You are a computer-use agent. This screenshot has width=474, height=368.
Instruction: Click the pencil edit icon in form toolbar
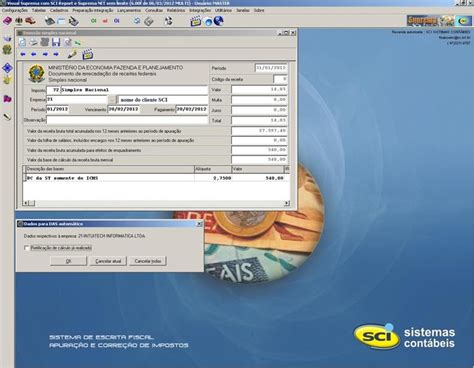click(72, 54)
